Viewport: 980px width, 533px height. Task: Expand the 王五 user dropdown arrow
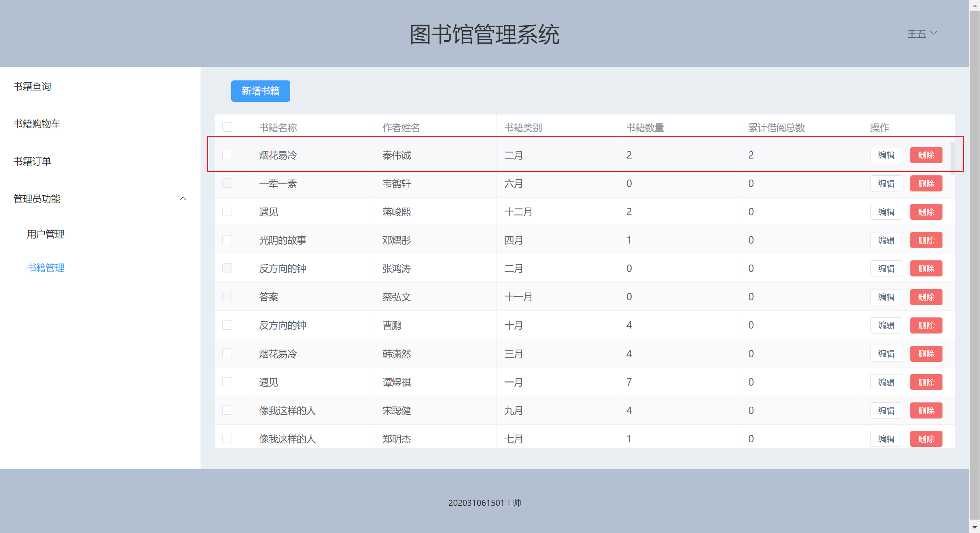[x=934, y=33]
